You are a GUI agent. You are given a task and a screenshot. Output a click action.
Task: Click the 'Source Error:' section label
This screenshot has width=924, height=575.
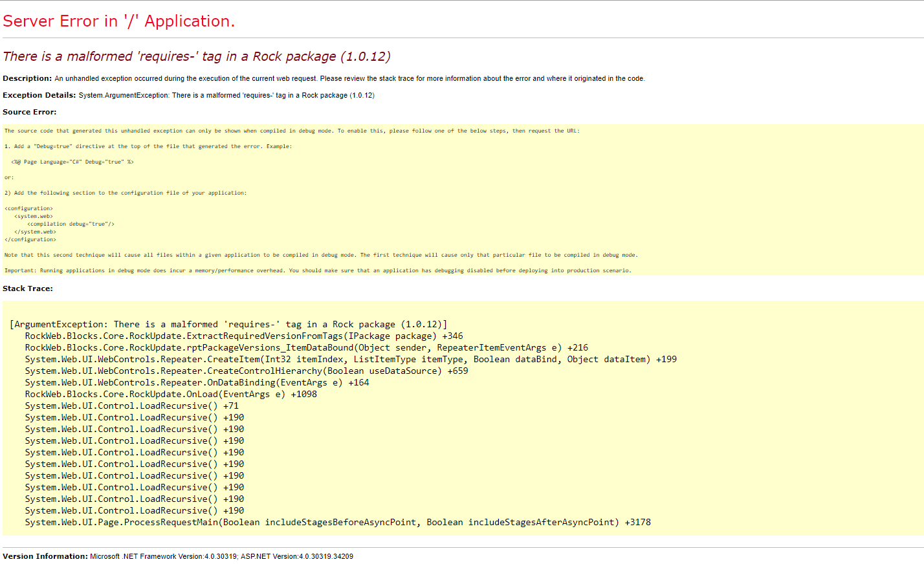(x=29, y=112)
